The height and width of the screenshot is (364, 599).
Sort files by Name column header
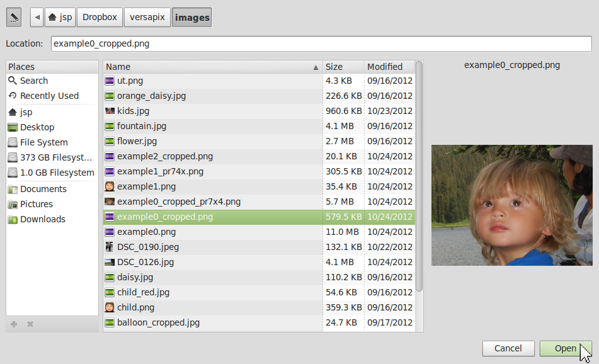(x=213, y=67)
